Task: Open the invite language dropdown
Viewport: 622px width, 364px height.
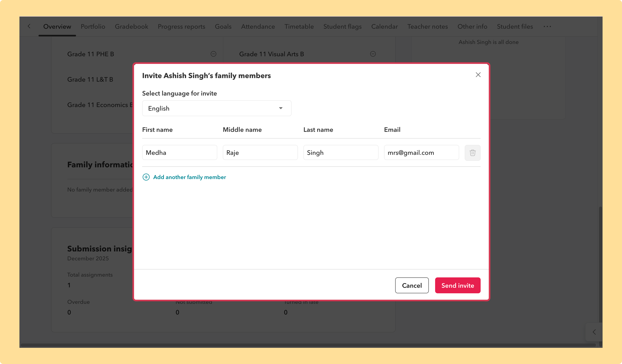Action: (x=217, y=108)
